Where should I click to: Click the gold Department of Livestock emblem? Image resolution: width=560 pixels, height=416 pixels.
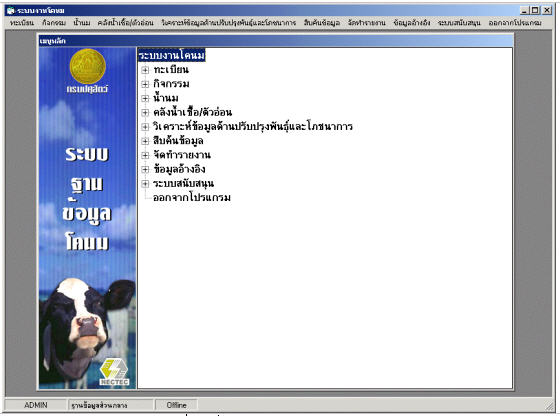(88, 67)
